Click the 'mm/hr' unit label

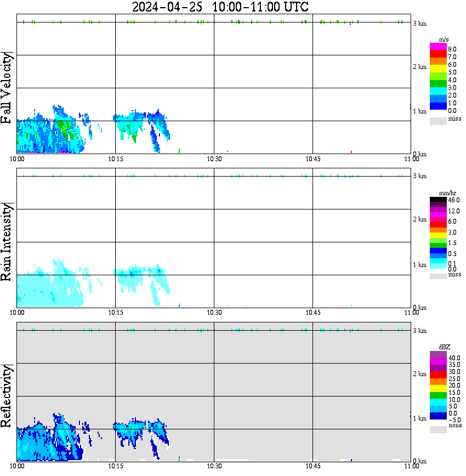click(447, 193)
